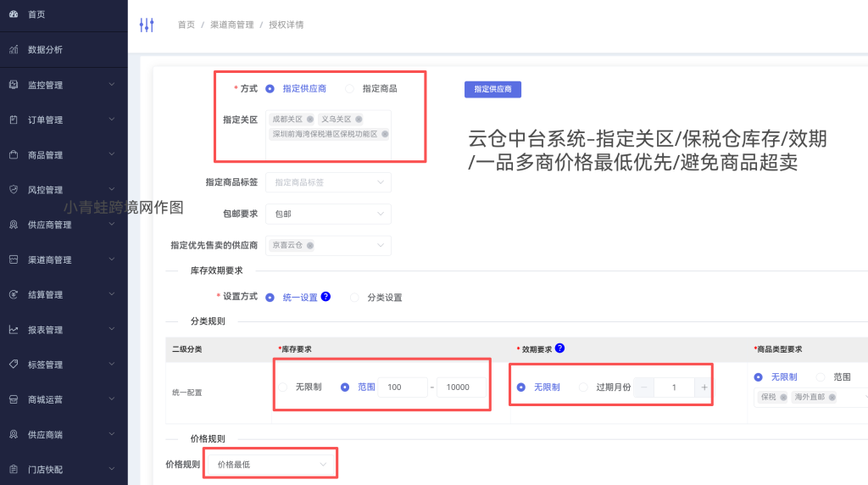Click the 标签管理 tag icon

(14, 365)
